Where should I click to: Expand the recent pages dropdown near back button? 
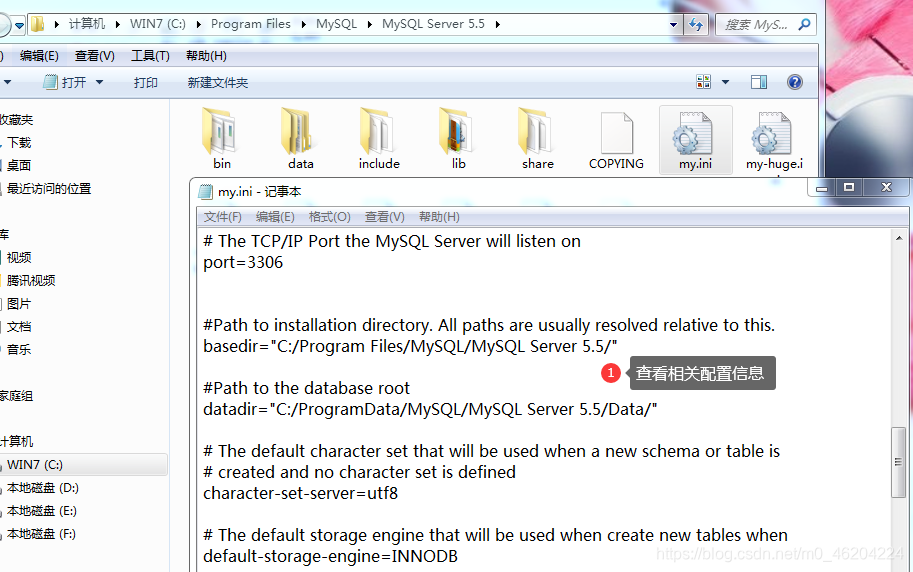[x=19, y=25]
